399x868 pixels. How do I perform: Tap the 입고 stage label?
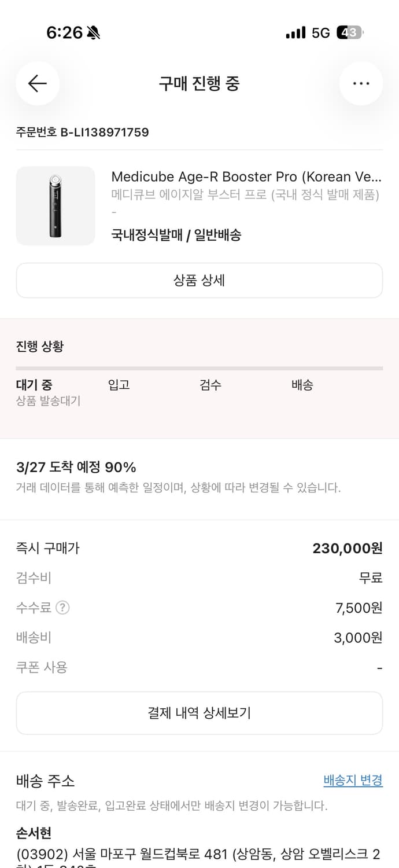click(118, 385)
